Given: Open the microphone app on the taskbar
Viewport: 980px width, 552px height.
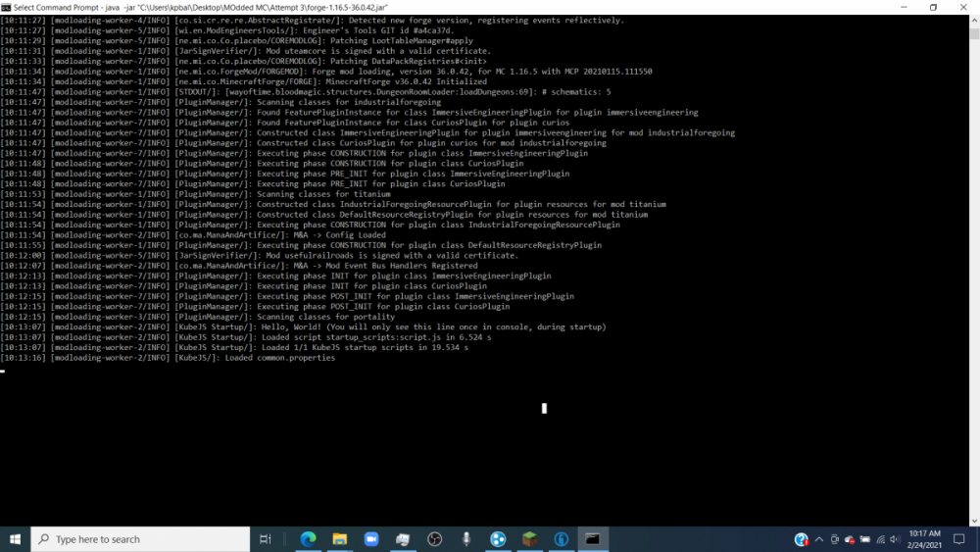Looking at the screenshot, I should coord(466,539).
